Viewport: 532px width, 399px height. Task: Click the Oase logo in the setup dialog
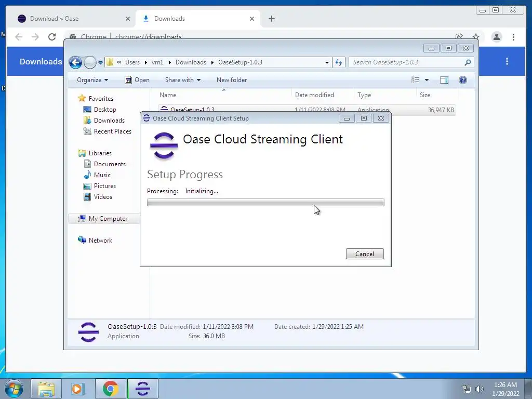[164, 146]
